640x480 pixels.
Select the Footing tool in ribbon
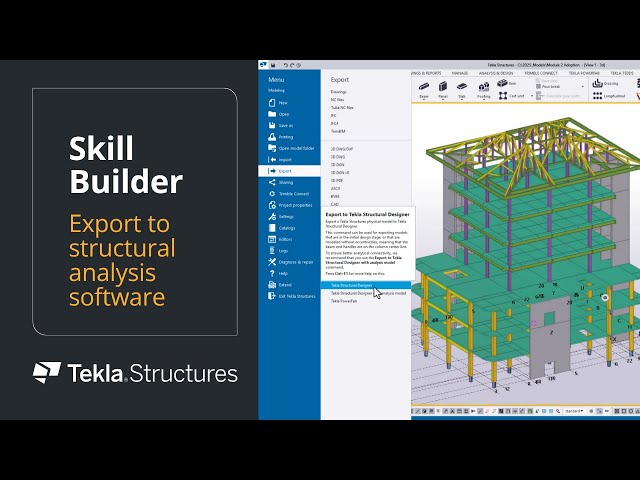(x=484, y=89)
